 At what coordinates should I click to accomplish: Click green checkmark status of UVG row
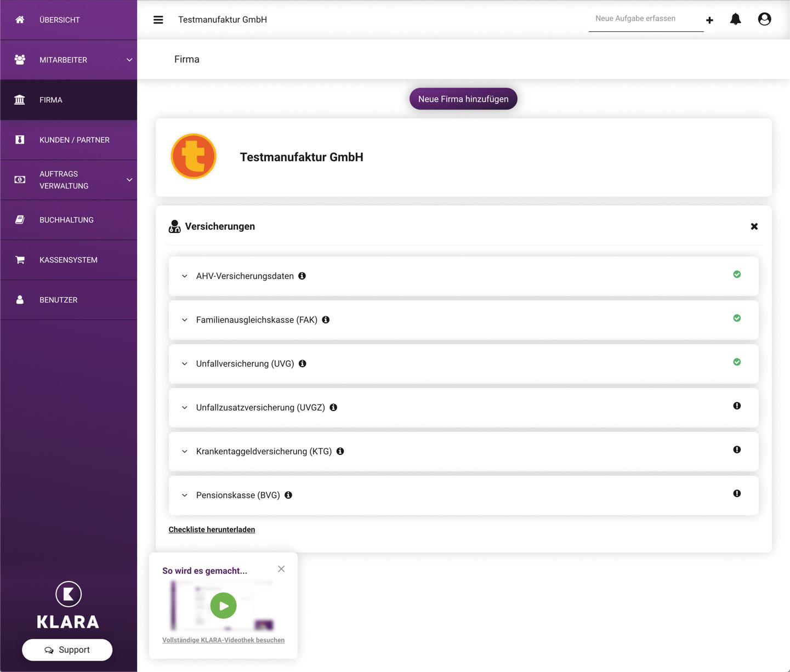pyautogui.click(x=737, y=362)
